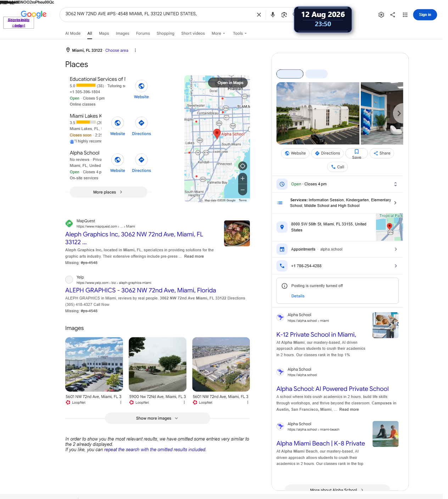Image resolution: width=448 pixels, height=499 pixels.
Task: Open MapQuest result food thumbnail
Action: (237, 233)
